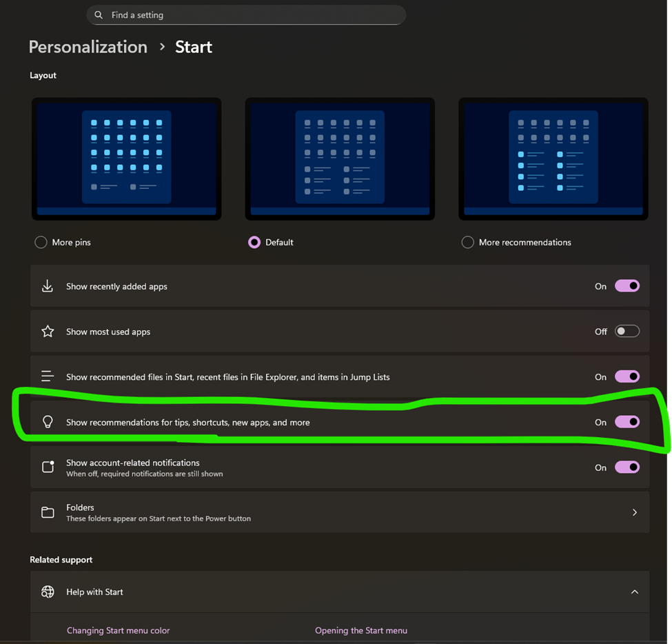672x644 pixels.
Task: Go back to Personalization breadcrumb
Action: [x=88, y=47]
